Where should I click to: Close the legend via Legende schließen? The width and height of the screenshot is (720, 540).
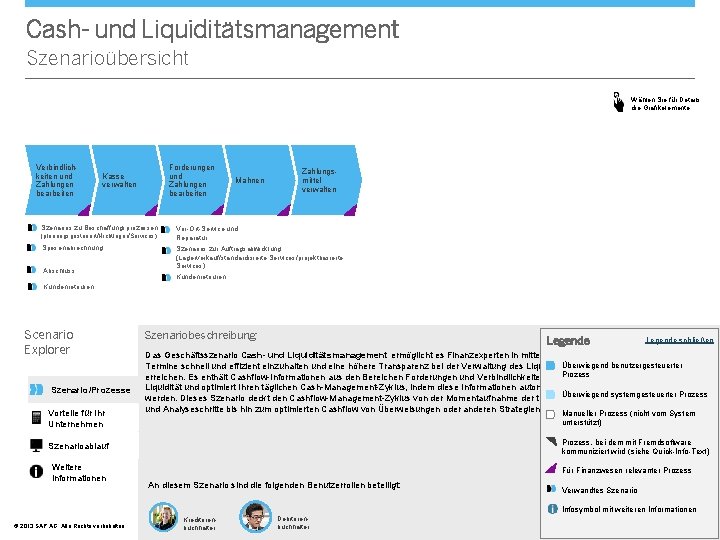coord(680,340)
